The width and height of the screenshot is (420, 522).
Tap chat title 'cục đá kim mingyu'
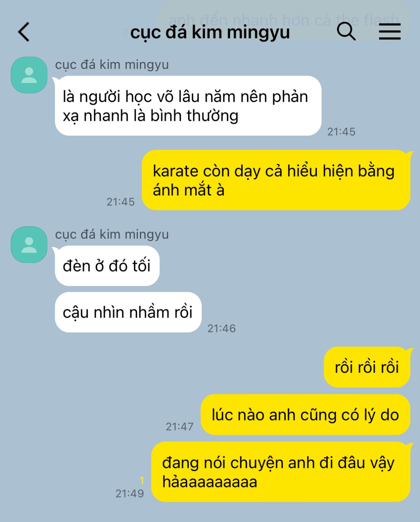210,32
